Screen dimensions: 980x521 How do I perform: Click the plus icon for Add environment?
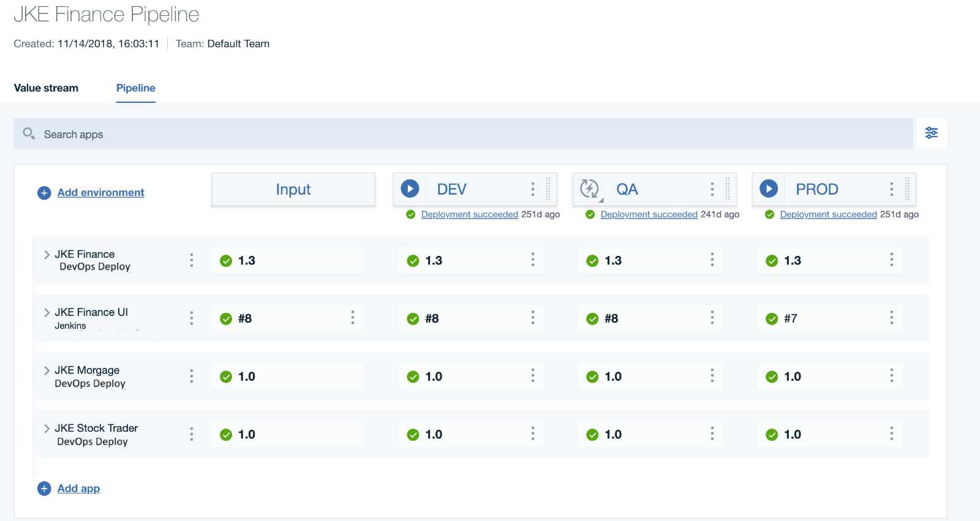[44, 193]
